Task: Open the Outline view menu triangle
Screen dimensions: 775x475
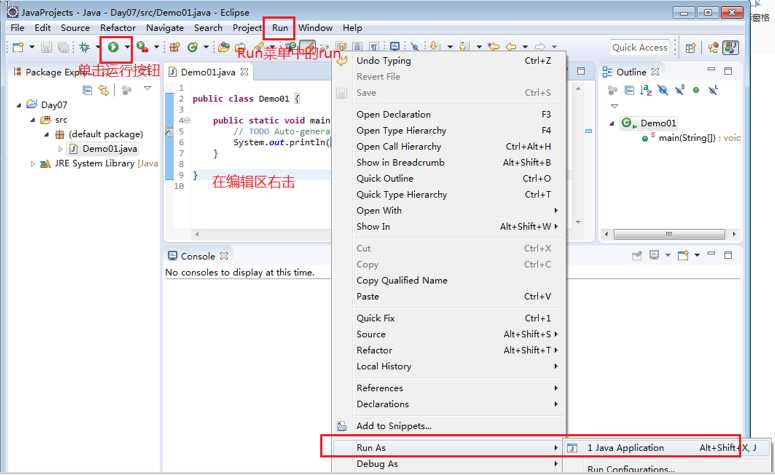Action: tap(614, 106)
